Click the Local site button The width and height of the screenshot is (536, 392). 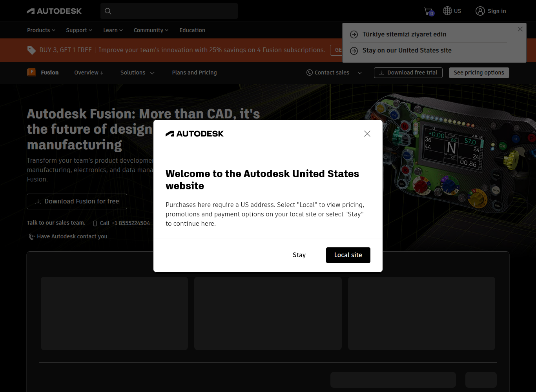348,255
